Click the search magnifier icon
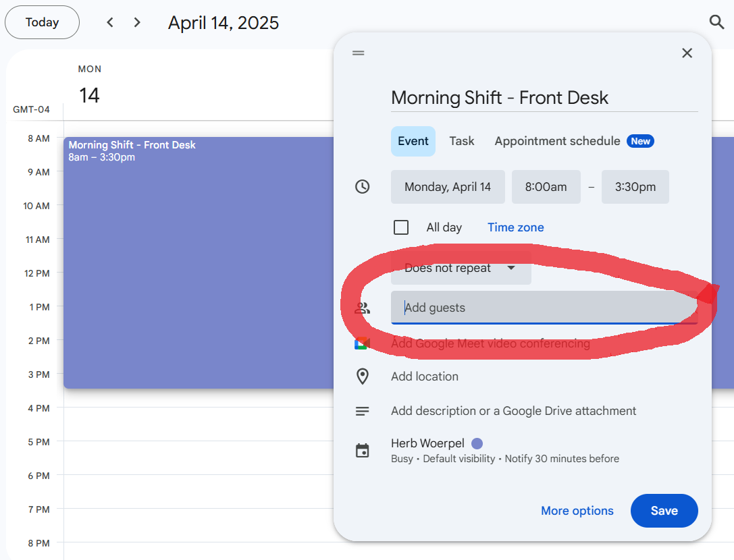This screenshot has width=734, height=560. [716, 22]
